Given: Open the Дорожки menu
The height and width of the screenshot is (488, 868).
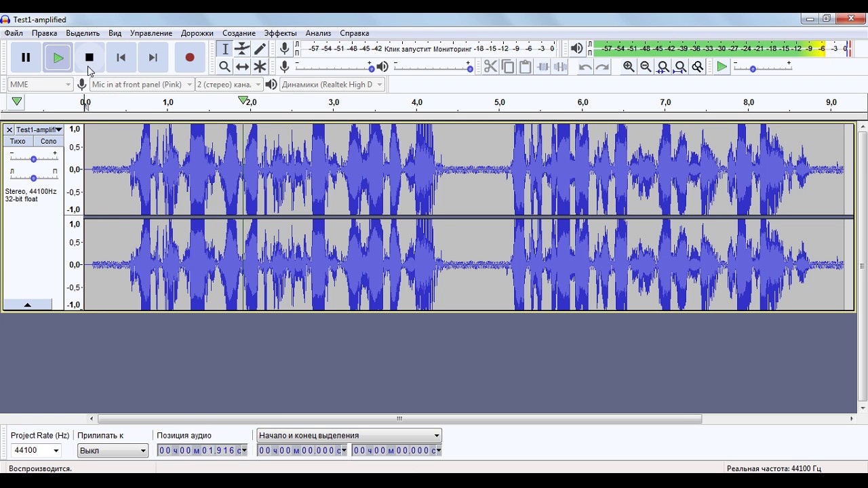Looking at the screenshot, I should click(x=197, y=33).
